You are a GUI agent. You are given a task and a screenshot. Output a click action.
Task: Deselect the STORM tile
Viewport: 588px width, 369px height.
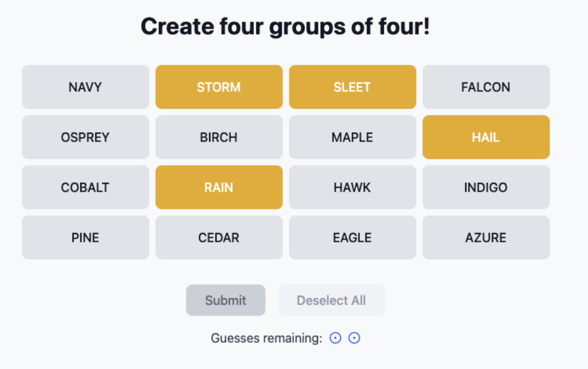pyautogui.click(x=219, y=87)
